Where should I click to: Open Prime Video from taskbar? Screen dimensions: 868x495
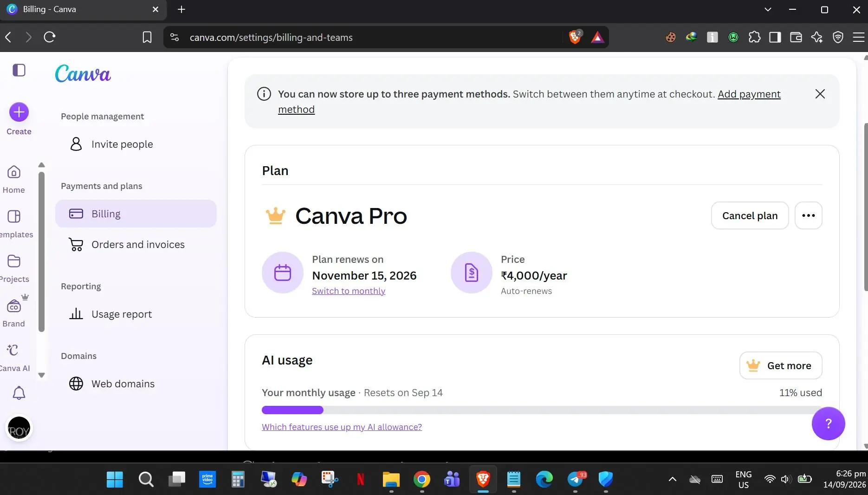pyautogui.click(x=207, y=479)
